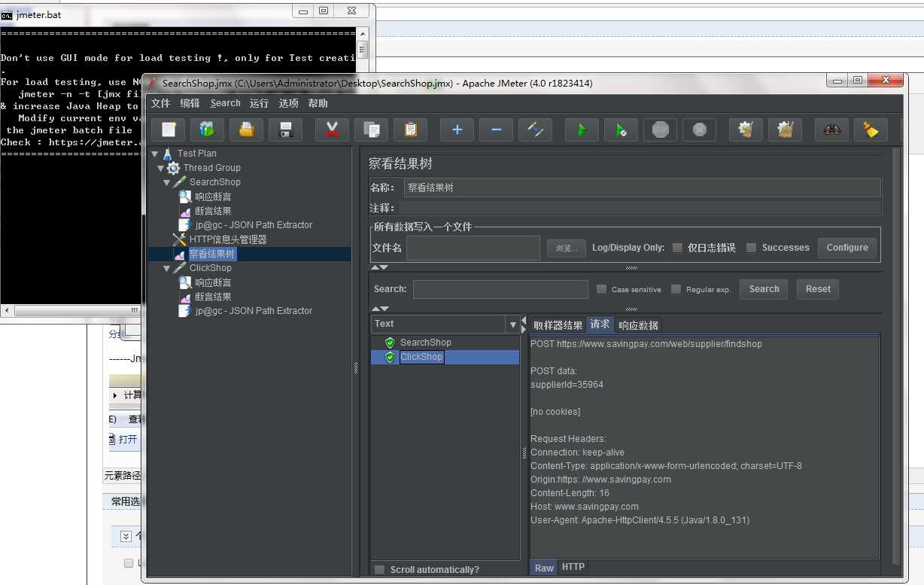
Task: Switch to 响应数据 tab
Action: 638,325
